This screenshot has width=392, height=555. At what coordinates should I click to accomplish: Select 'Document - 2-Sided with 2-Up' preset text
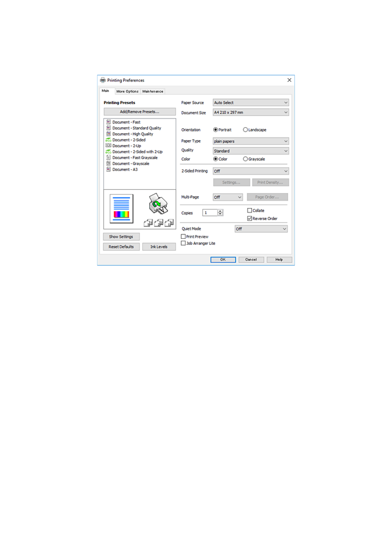click(138, 152)
